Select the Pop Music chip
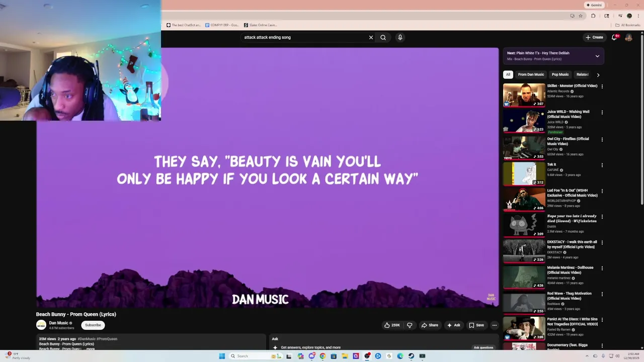 [x=560, y=74]
